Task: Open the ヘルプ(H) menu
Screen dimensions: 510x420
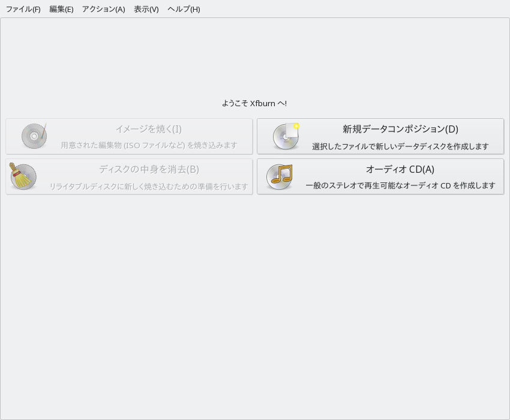Action: (184, 9)
